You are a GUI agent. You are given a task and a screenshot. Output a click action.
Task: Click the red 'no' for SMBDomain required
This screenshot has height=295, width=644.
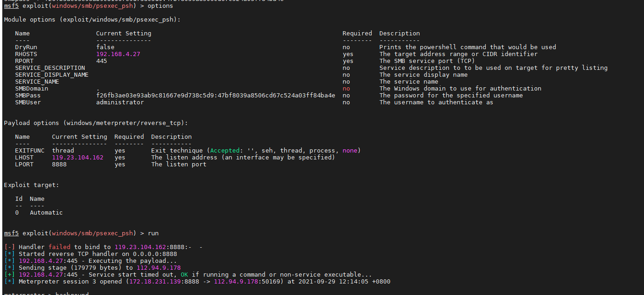click(x=346, y=88)
